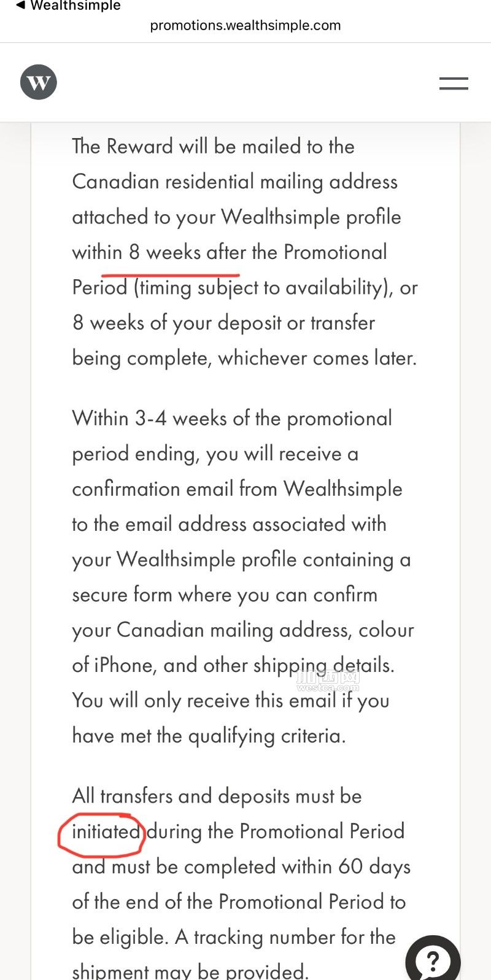Select the promotions.wealthsimple.com address bar
Viewport: 491px width, 980px height.
click(245, 26)
